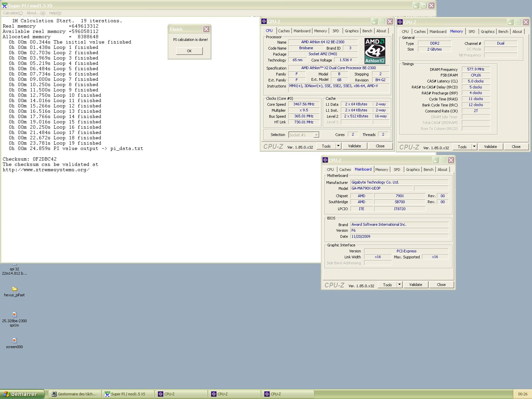The width and height of the screenshot is (532, 399).
Task: Open the Help menu in Super PI
Action: pyautogui.click(x=55, y=13)
